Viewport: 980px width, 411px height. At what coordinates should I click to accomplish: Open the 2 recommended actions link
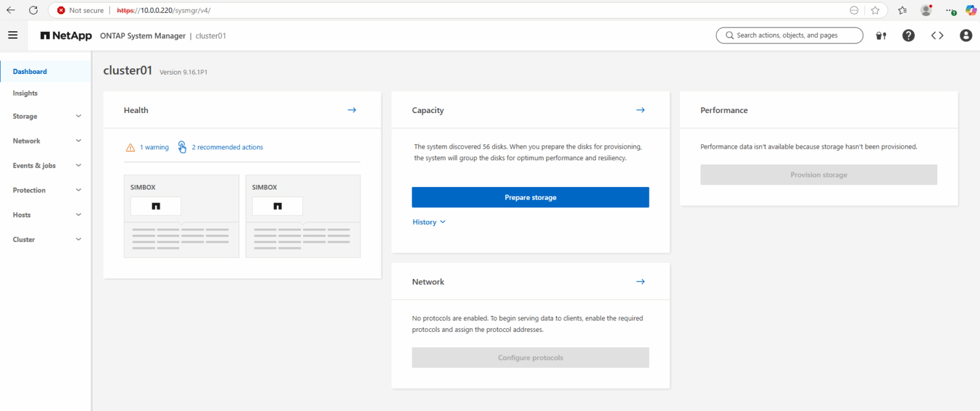227,147
